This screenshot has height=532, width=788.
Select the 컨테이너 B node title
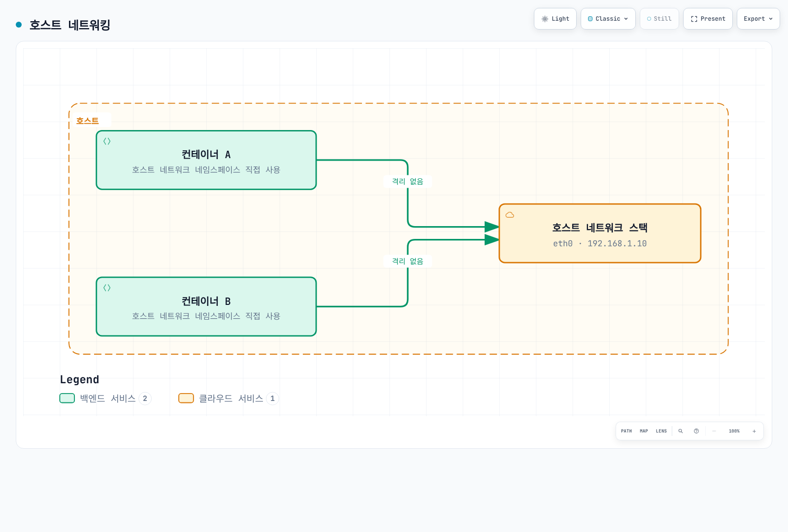(206, 301)
